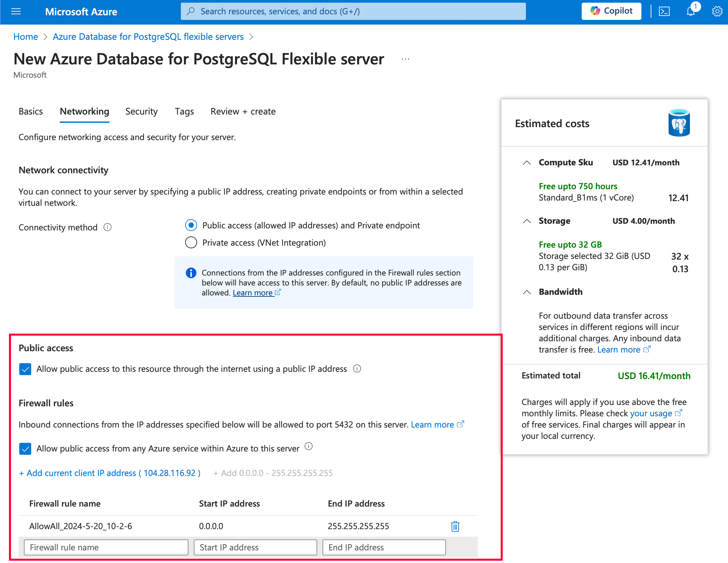Uncheck Allow public access through internet

25,369
